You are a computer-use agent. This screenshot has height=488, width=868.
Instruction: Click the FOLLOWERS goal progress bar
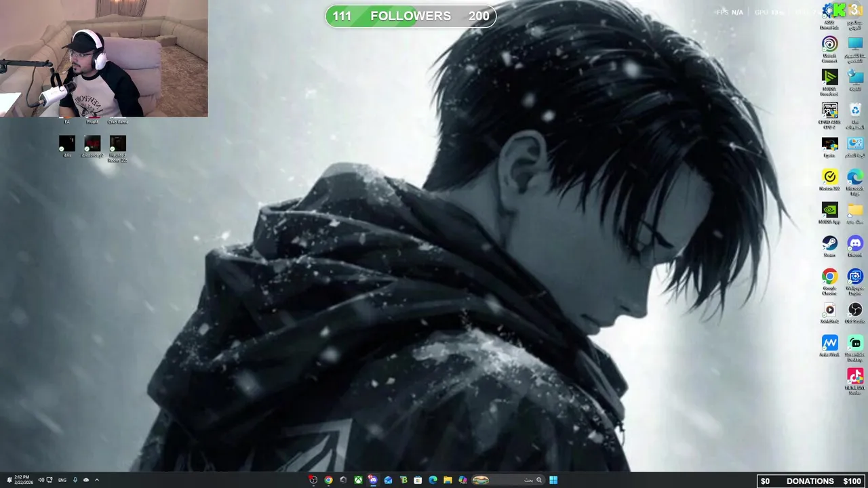point(411,16)
